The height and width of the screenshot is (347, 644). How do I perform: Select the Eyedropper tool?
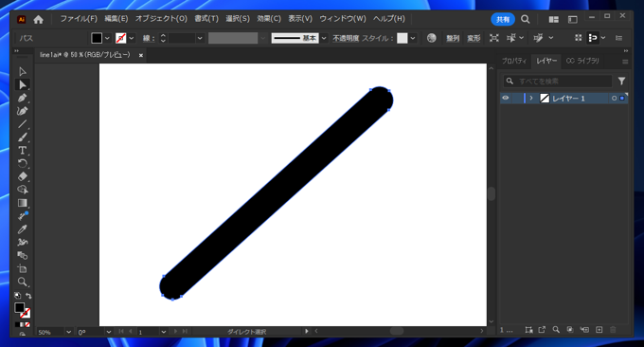(x=22, y=229)
